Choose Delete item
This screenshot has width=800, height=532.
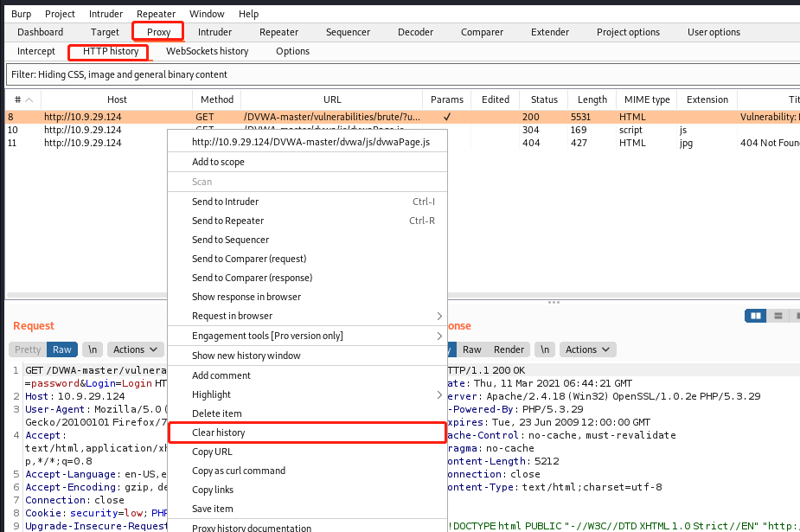coord(308,413)
